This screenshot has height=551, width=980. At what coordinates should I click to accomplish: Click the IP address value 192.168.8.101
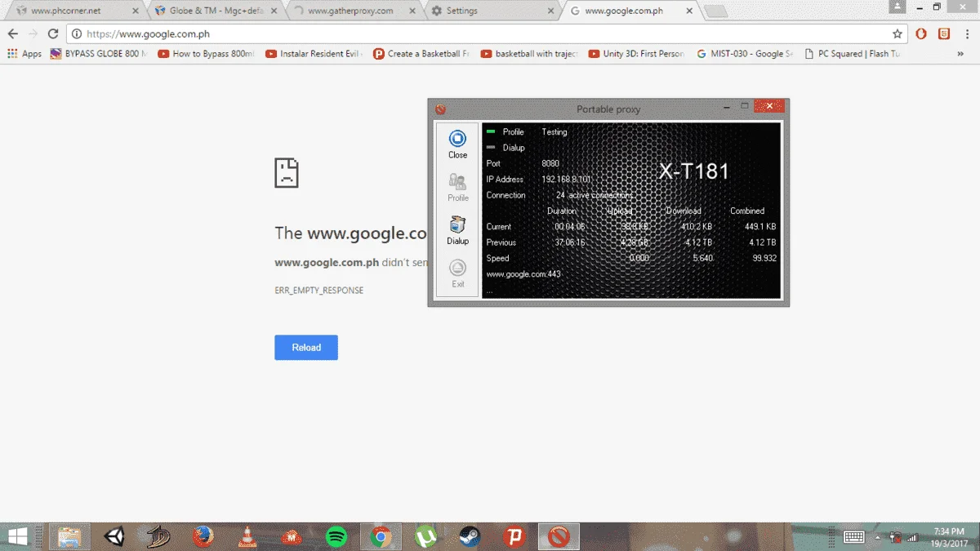point(567,180)
